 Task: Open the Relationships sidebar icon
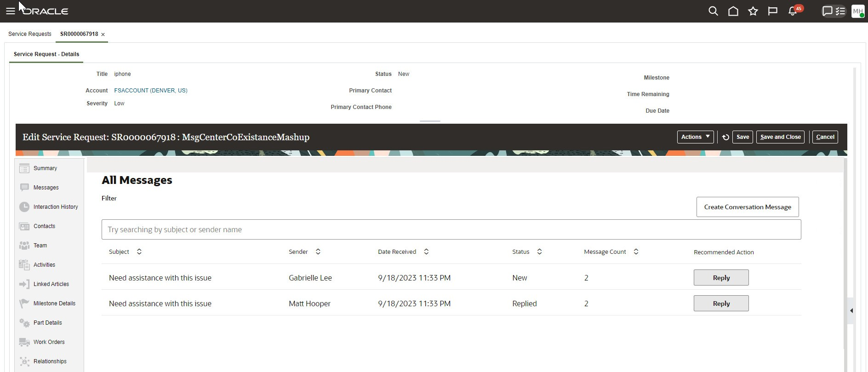pyautogui.click(x=24, y=361)
